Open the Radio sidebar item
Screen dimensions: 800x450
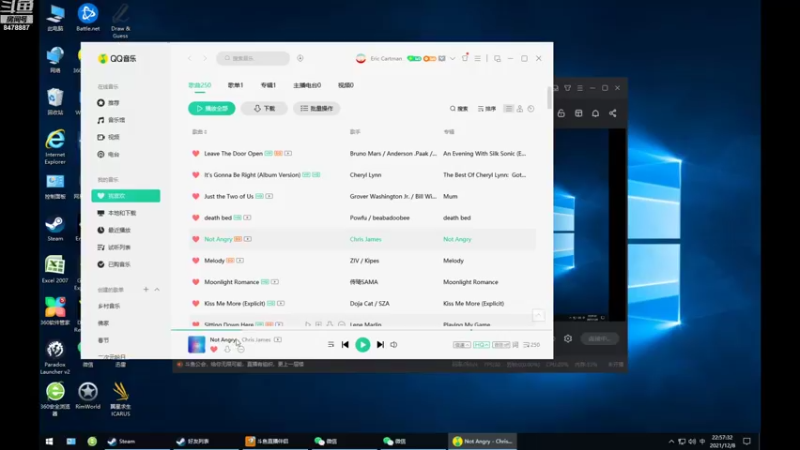click(x=126, y=155)
